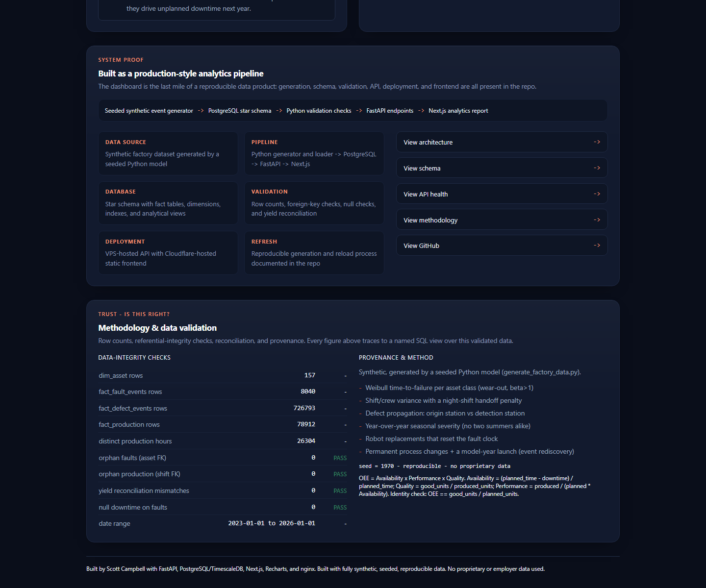
Task: Click the 'fact_fault_events rows' label
Action: pyautogui.click(x=130, y=392)
